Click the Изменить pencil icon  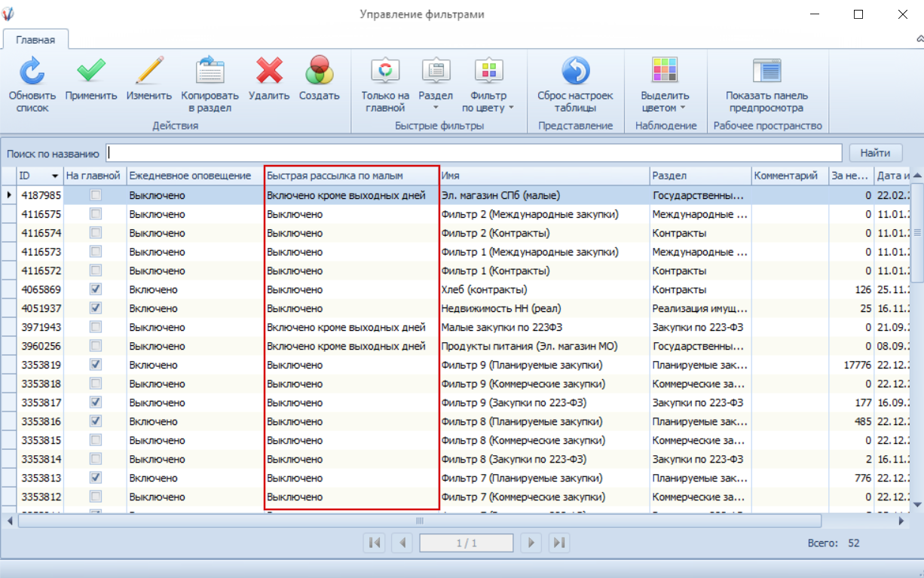[149, 72]
